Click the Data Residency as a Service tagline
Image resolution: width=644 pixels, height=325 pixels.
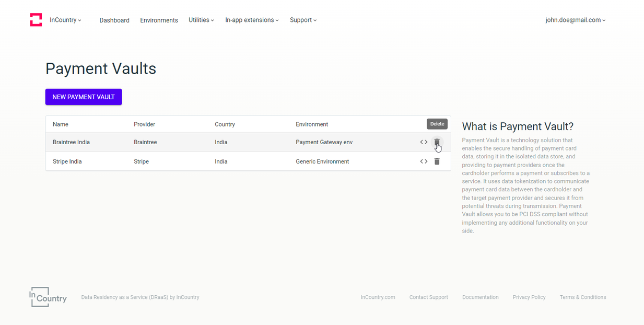click(140, 297)
